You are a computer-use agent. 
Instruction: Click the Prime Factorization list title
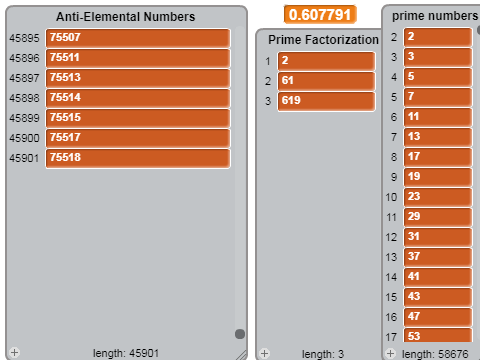click(x=323, y=40)
